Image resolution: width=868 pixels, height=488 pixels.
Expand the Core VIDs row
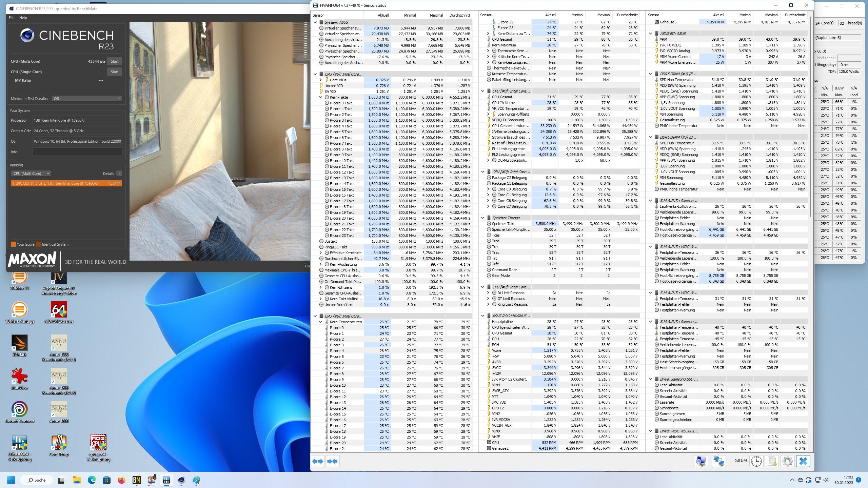(x=321, y=80)
